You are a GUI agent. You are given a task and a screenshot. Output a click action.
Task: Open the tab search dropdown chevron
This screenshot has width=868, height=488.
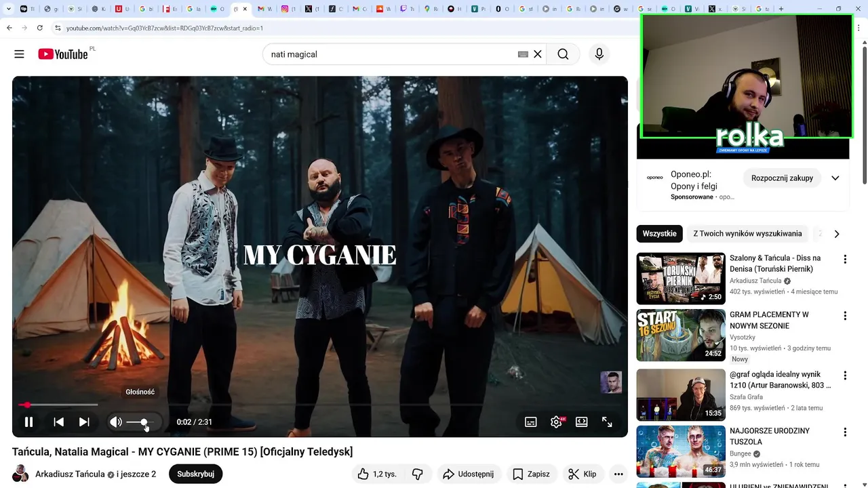point(9,9)
